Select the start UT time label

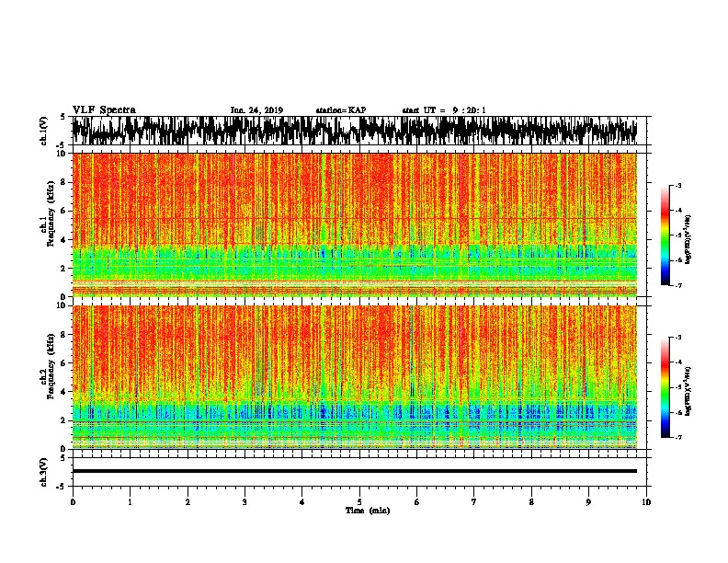click(x=444, y=110)
